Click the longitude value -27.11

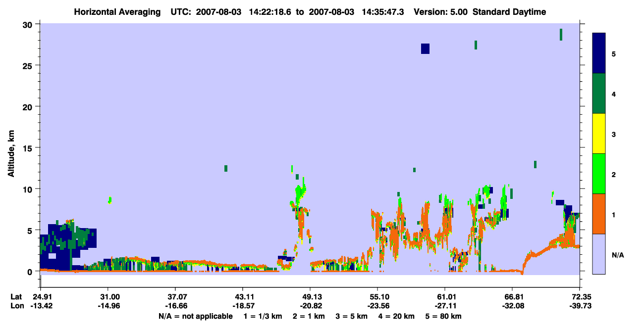445,306
